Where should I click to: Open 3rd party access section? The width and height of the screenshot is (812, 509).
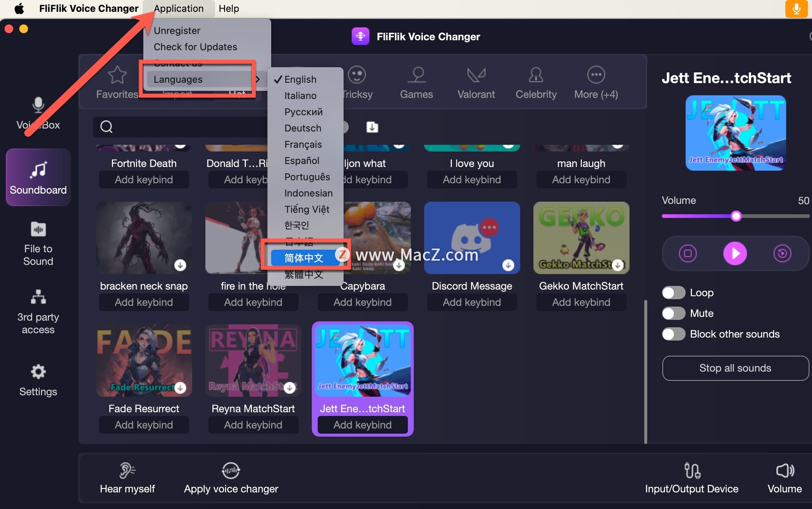point(38,312)
